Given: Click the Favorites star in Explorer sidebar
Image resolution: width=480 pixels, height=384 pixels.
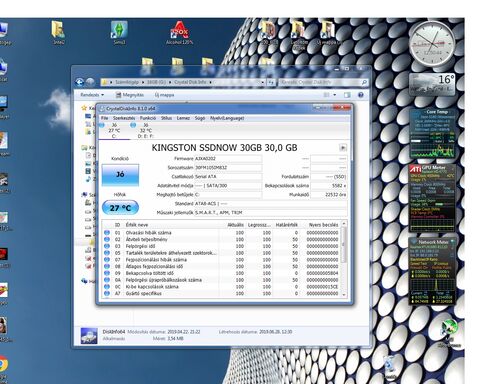Looking at the screenshot, I should pyautogui.click(x=84, y=108).
